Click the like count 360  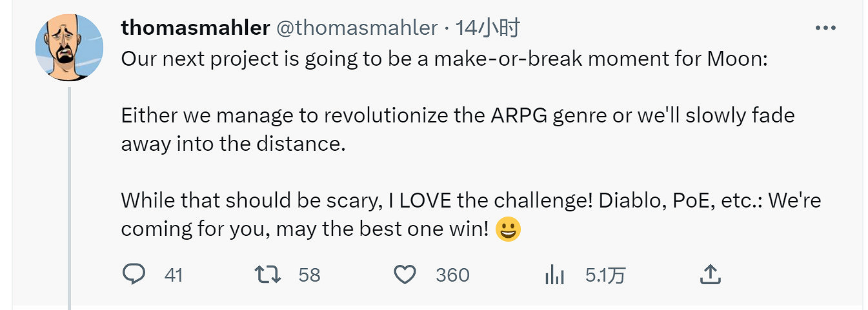(452, 275)
